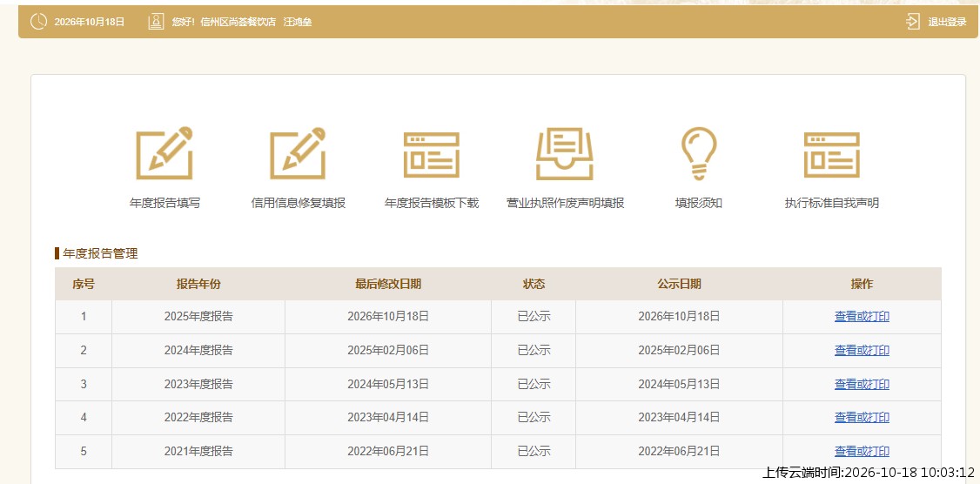Click the 最后修改日期 column header
This screenshot has height=484, width=980.
tap(388, 284)
